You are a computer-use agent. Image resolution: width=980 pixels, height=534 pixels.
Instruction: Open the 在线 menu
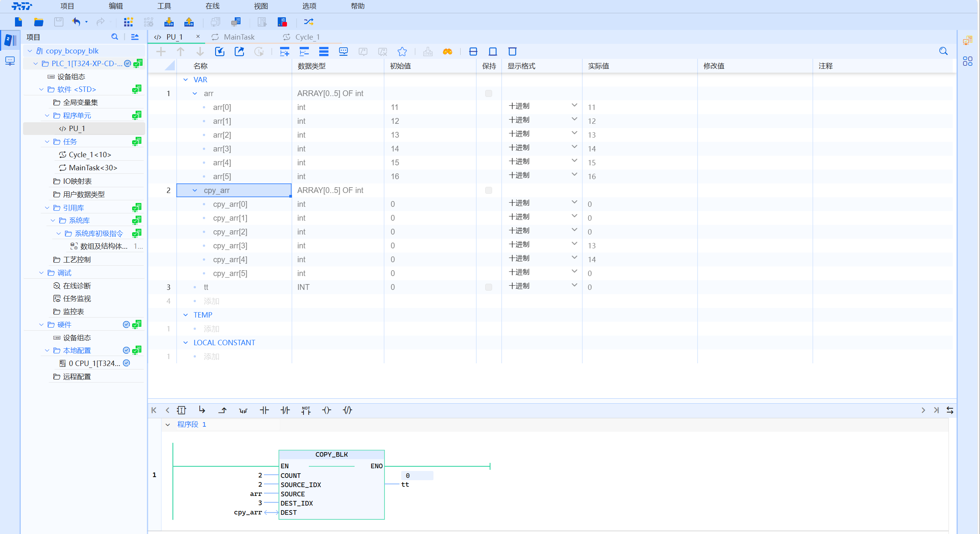click(x=212, y=6)
